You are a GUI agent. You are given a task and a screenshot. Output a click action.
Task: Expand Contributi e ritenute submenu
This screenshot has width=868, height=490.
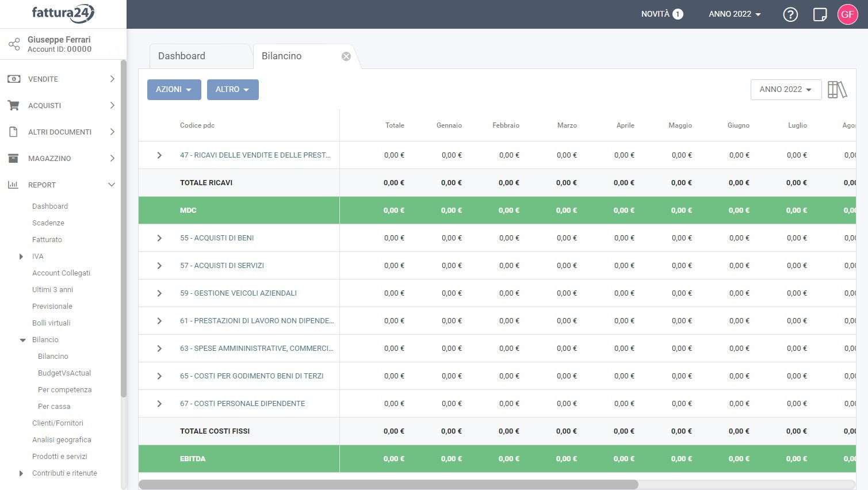21,473
